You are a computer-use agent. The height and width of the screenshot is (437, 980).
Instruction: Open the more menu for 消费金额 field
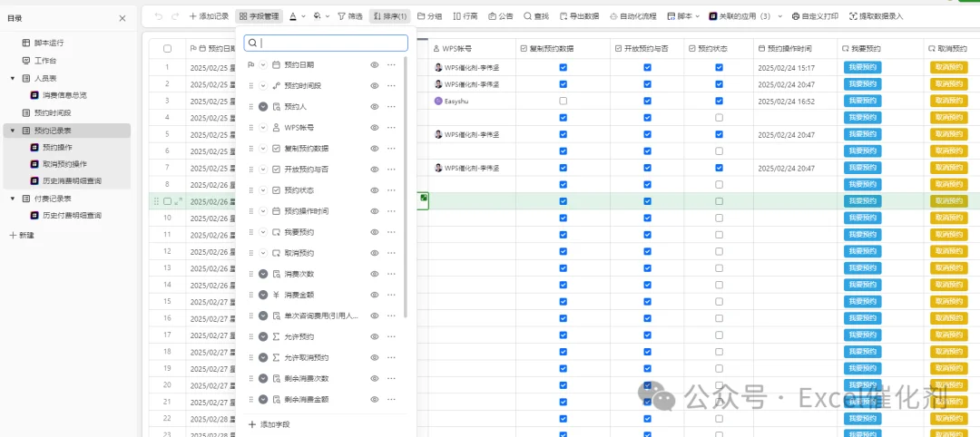pyautogui.click(x=391, y=295)
